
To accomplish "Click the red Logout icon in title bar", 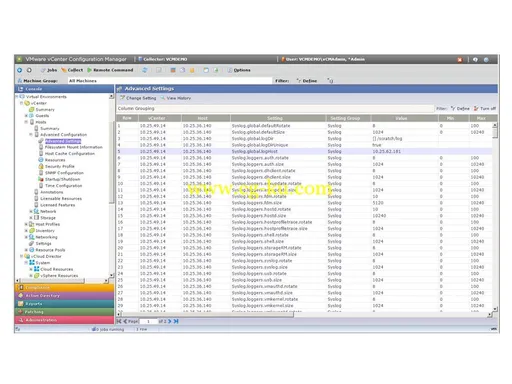I will [460, 60].
